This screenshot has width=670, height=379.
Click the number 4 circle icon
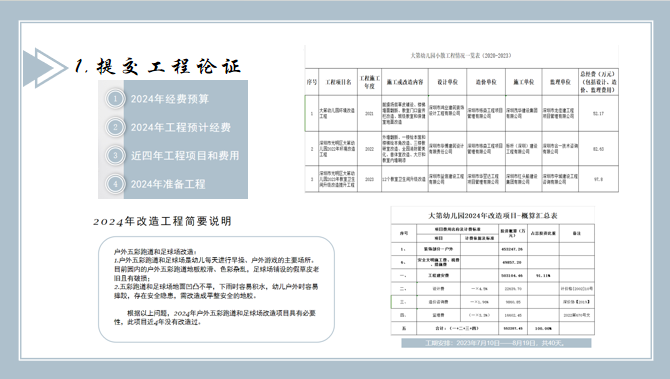(x=115, y=184)
